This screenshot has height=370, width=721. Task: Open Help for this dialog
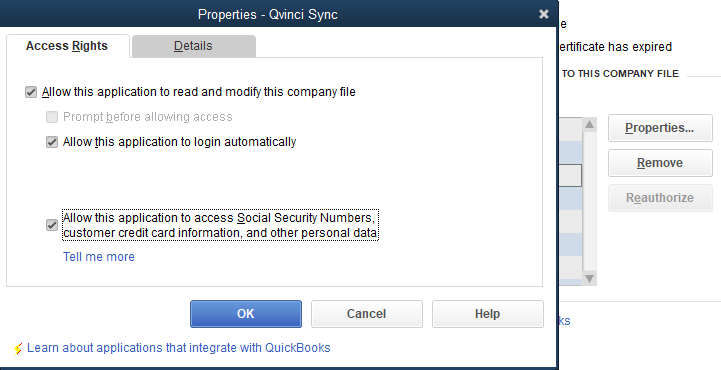pos(487,314)
